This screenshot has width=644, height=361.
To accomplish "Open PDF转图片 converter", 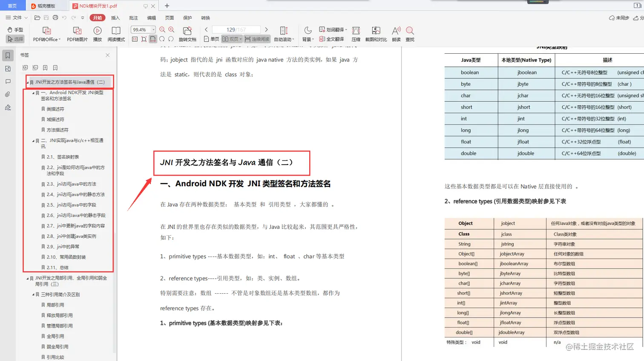I will point(77,34).
